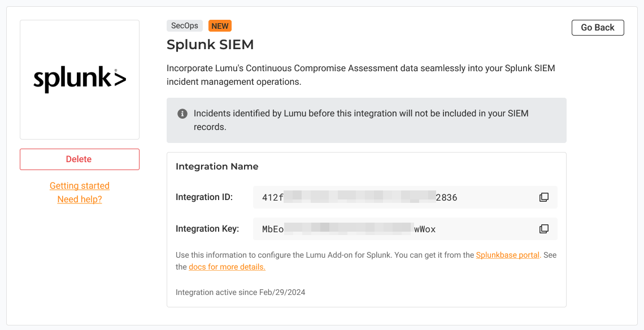Click inside the Integration Key field
Image resolution: width=644 pixels, height=330 pixels.
click(x=390, y=229)
